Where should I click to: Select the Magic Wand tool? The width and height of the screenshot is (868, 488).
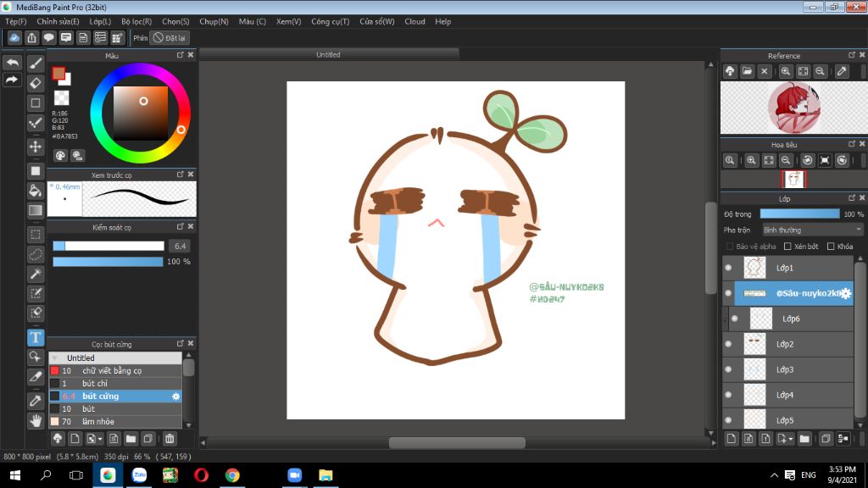tap(36, 274)
